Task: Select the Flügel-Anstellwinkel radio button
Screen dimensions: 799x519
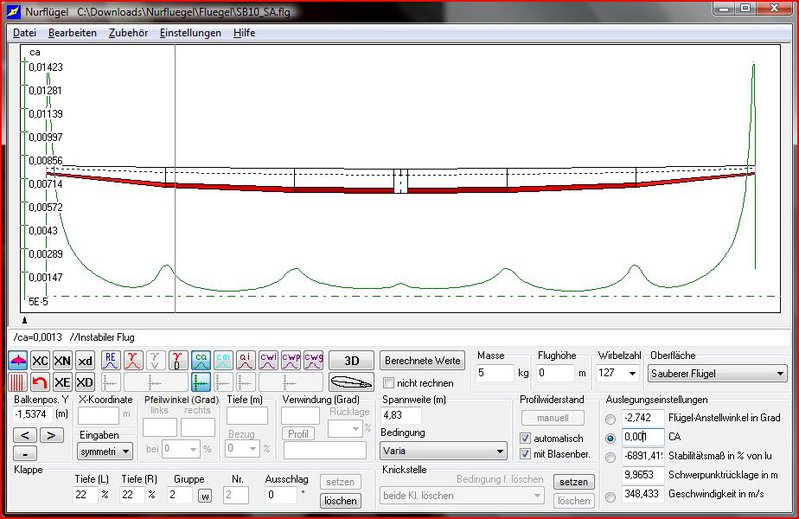Action: tap(611, 417)
